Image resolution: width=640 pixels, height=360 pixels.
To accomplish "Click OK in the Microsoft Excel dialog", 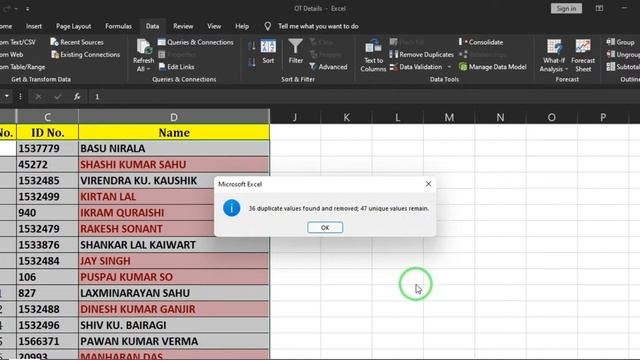I will pos(325,228).
